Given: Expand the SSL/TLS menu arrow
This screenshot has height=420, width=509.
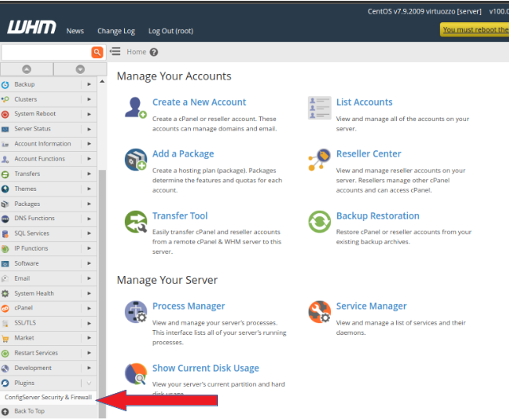Looking at the screenshot, I should (x=89, y=323).
